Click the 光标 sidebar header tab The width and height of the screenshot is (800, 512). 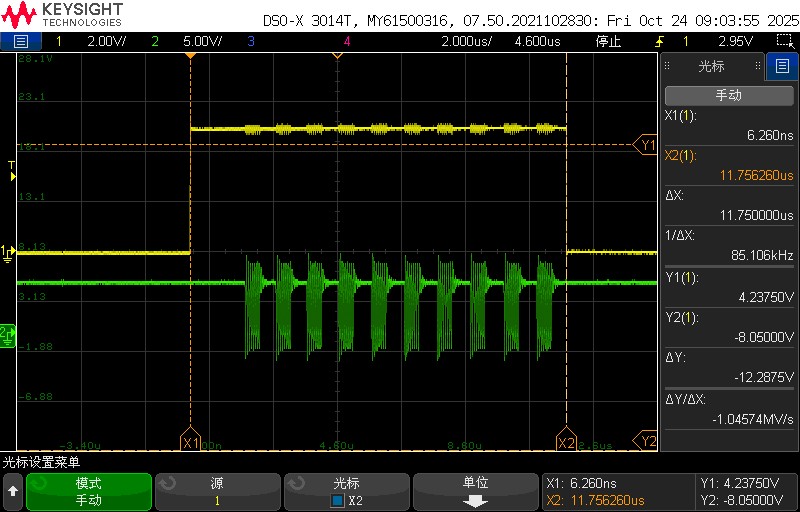coord(711,67)
